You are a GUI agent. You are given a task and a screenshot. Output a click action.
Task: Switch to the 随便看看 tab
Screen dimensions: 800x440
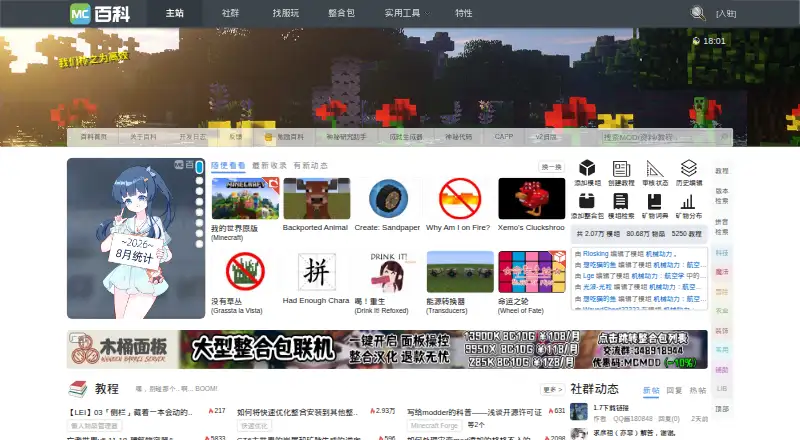(x=228, y=166)
